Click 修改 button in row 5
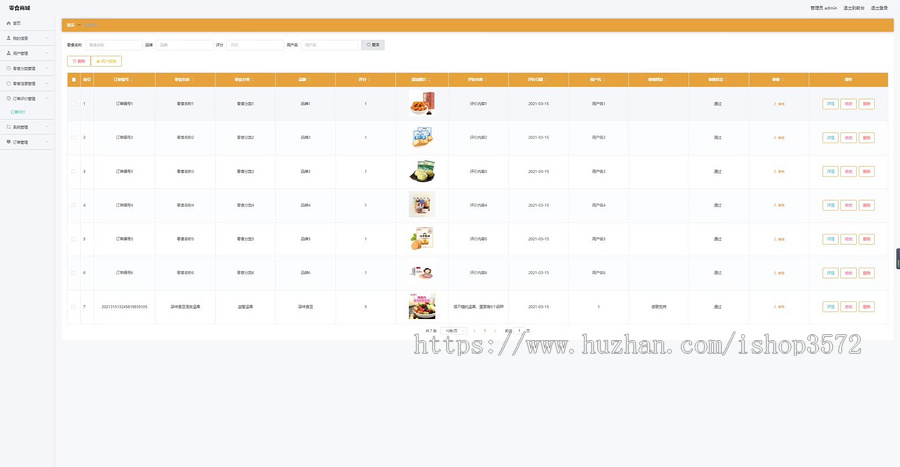The height and width of the screenshot is (467, 900). (848, 239)
